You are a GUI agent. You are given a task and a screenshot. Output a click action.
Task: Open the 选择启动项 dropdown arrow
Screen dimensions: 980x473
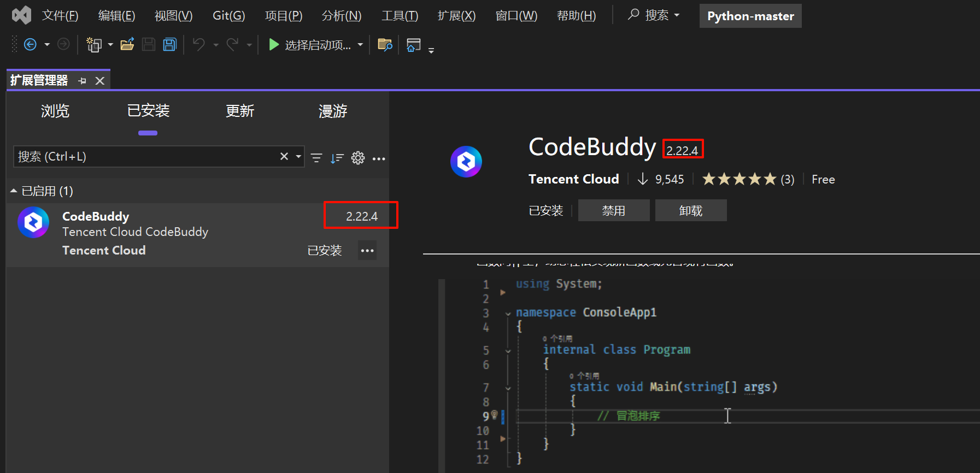(x=360, y=45)
